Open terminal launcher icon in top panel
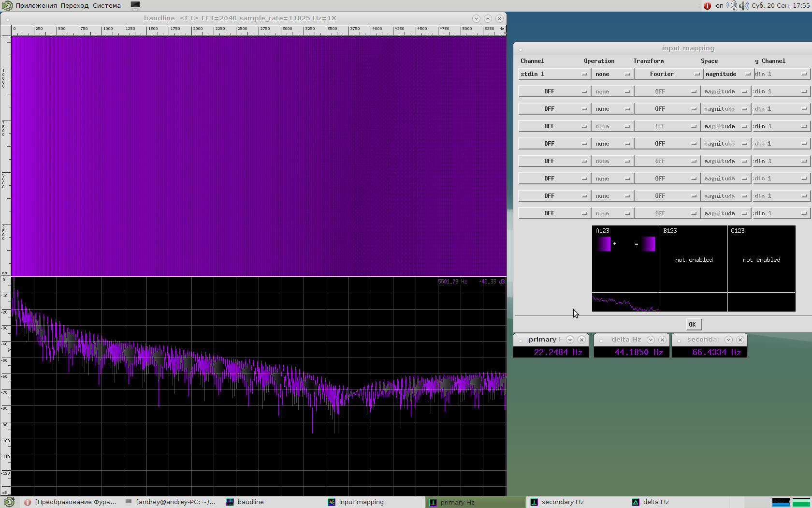 pos(135,6)
